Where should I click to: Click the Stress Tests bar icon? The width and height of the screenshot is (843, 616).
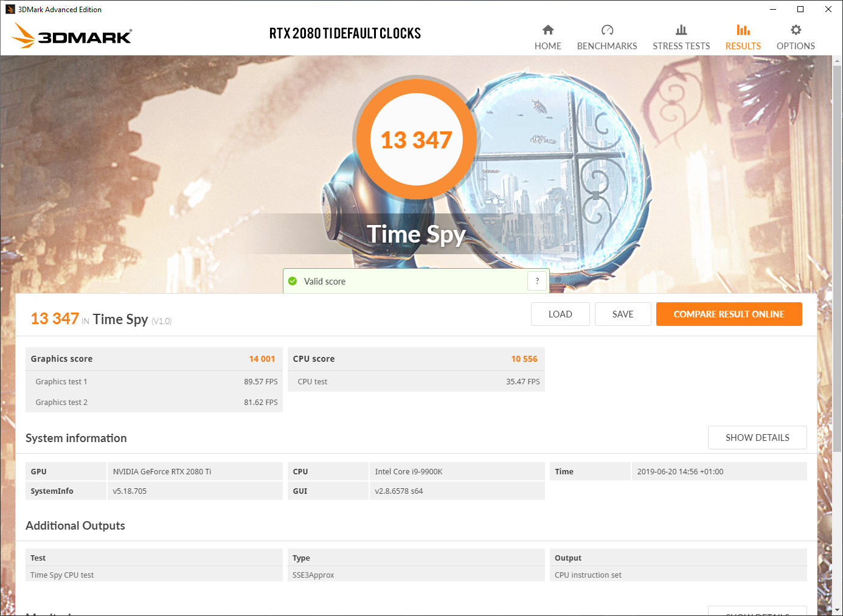coord(681,30)
